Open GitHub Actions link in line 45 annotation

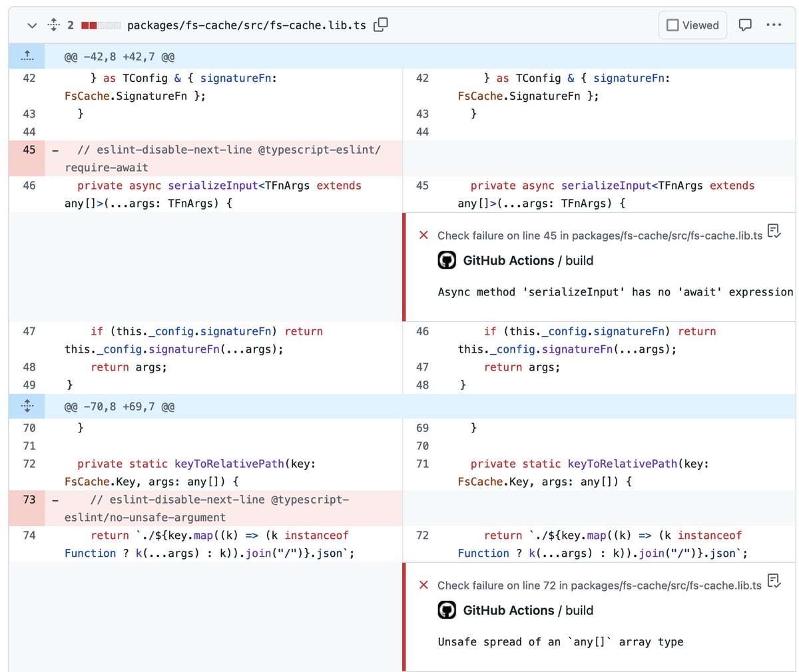click(x=509, y=260)
